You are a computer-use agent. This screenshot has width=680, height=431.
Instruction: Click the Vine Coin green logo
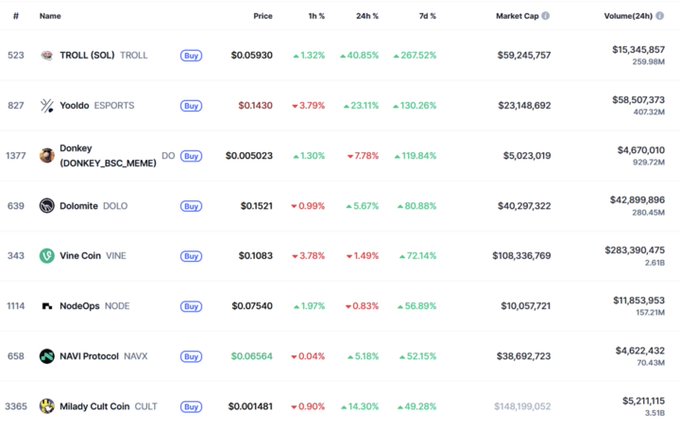[x=47, y=256]
